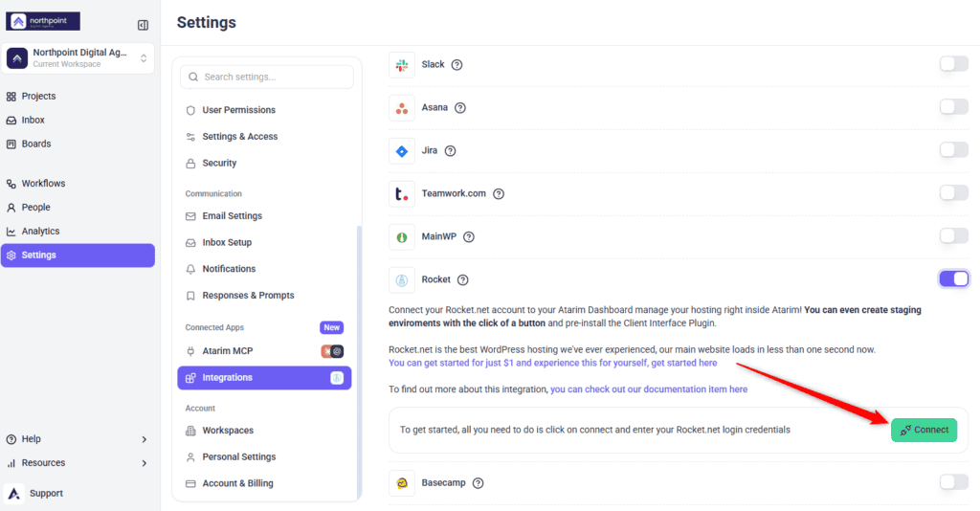The width and height of the screenshot is (980, 511).
Task: Enable the Jira integration toggle
Action: click(x=954, y=150)
